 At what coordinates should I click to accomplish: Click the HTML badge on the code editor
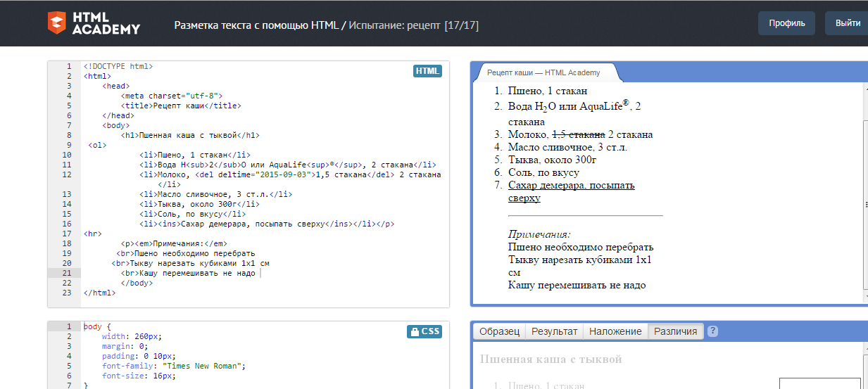click(x=427, y=71)
